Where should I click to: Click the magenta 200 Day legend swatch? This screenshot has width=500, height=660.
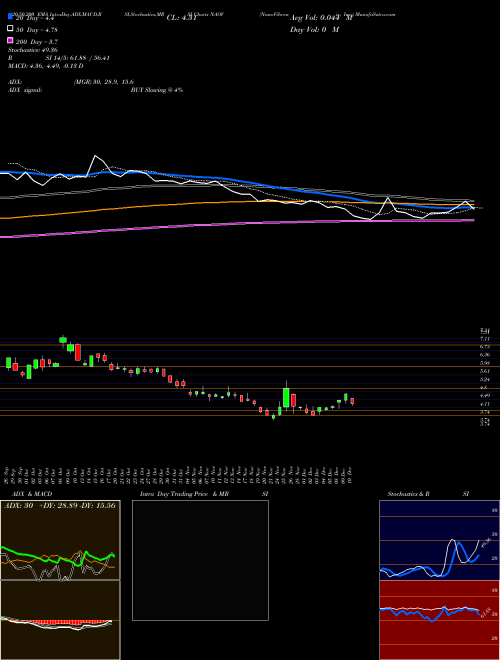point(10,40)
